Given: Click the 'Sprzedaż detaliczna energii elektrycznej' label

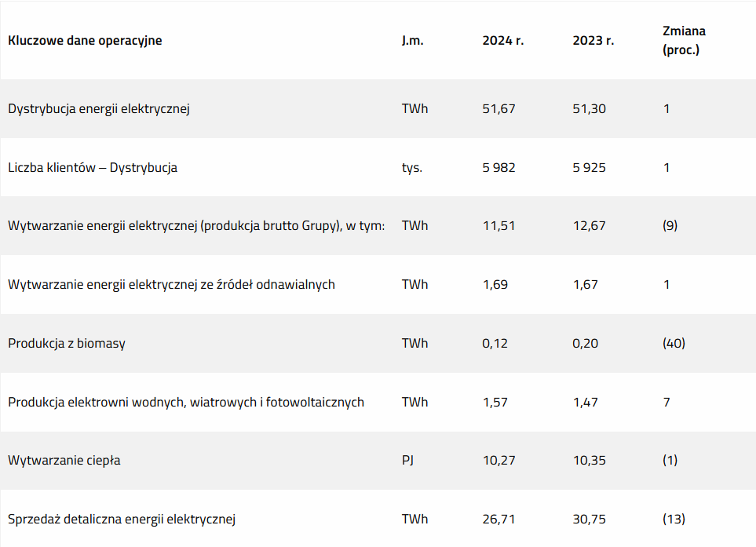Looking at the screenshot, I should coord(122,520).
